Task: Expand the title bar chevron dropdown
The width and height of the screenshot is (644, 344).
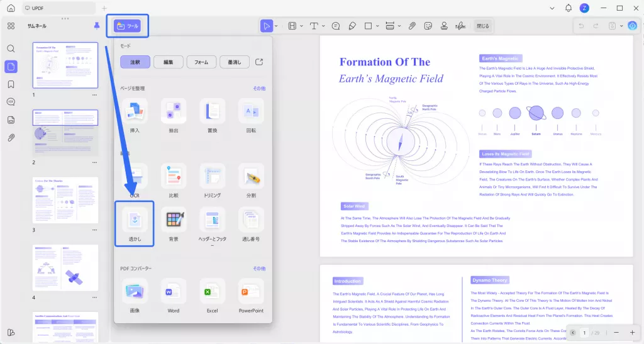Action: click(x=552, y=8)
